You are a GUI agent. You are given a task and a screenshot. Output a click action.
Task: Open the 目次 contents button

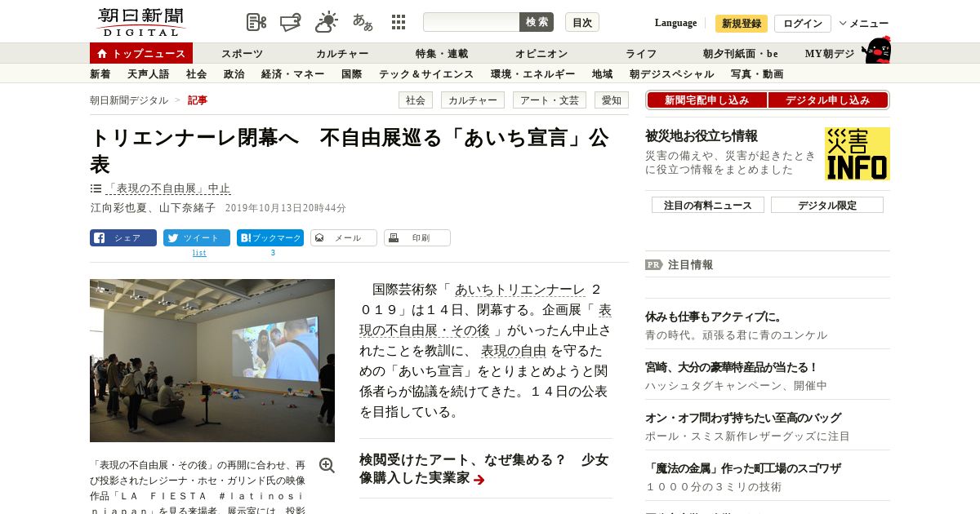[x=582, y=22]
